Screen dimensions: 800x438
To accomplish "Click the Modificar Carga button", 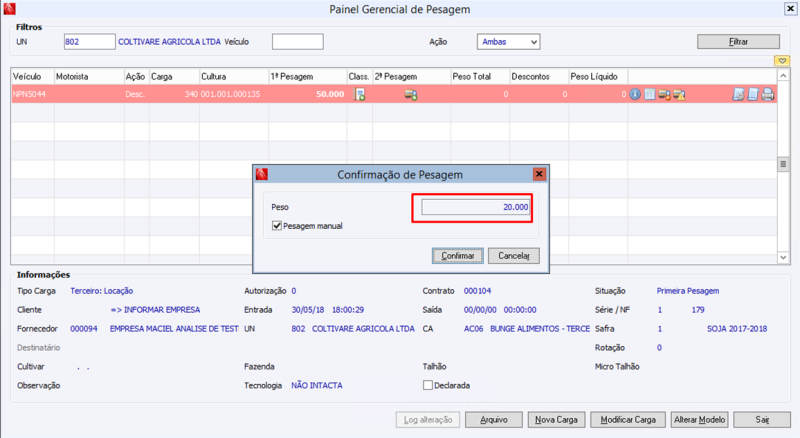I will 628,420.
